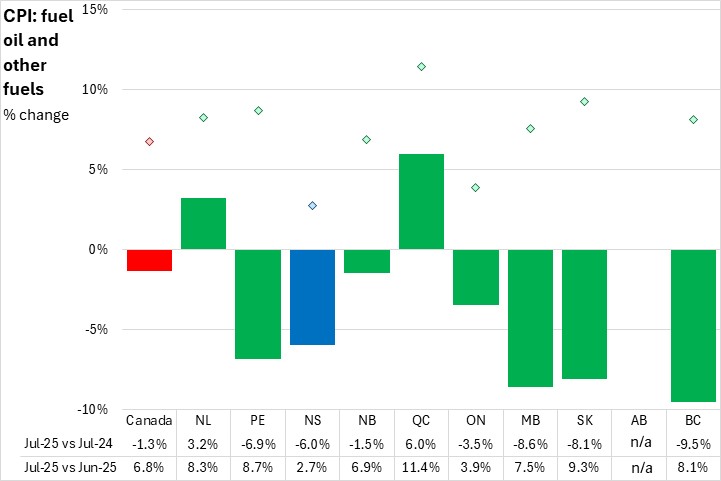Select the green BC bar
This screenshot has height=481, width=721.
coord(693,325)
